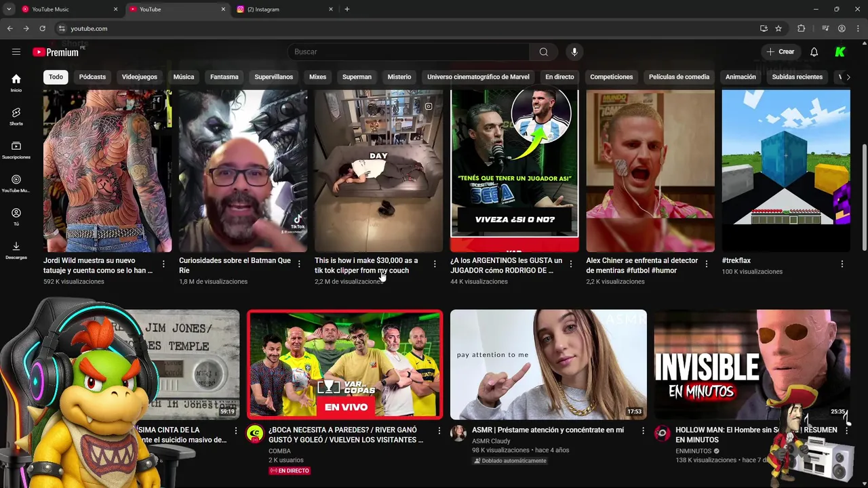Screen dimensions: 868x488
Task: Open Suscripciones in the sidebar
Action: pyautogui.click(x=16, y=150)
